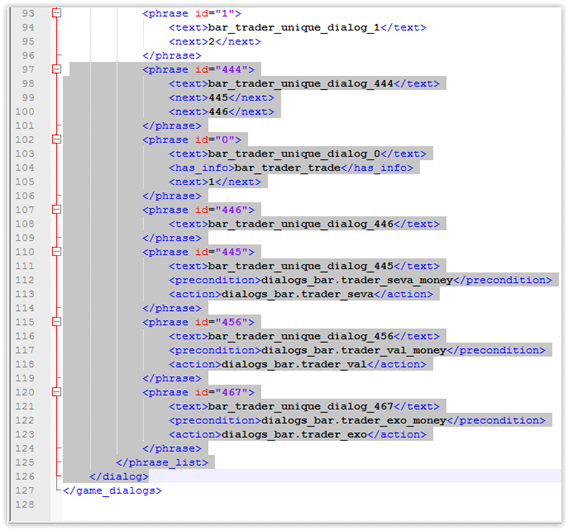569x531 pixels.
Task: Click the closing </game_dialogs> tag
Action: (x=112, y=491)
